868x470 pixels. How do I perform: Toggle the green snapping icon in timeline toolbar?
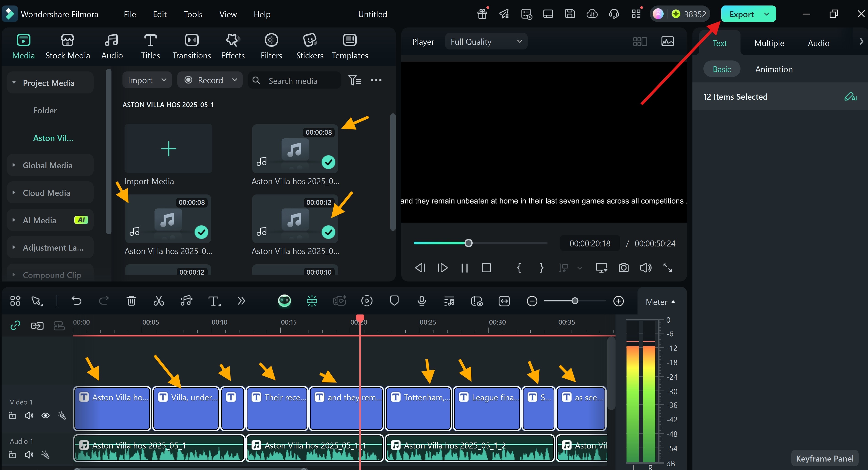(312, 301)
